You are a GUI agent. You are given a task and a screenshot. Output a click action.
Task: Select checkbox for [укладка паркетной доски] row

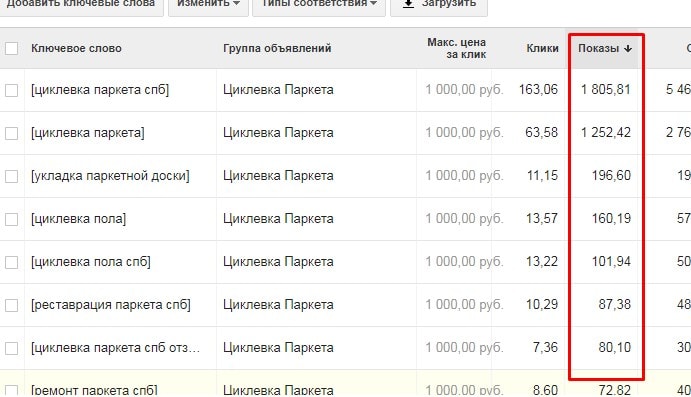[11, 176]
